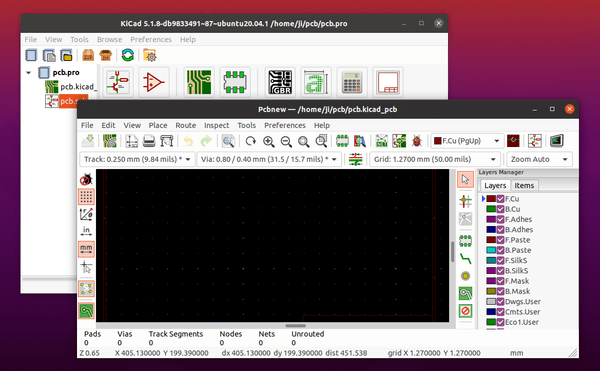The height and width of the screenshot is (371, 600).
Task: Select the arrow cursor tool in right toolbar
Action: pos(465,179)
